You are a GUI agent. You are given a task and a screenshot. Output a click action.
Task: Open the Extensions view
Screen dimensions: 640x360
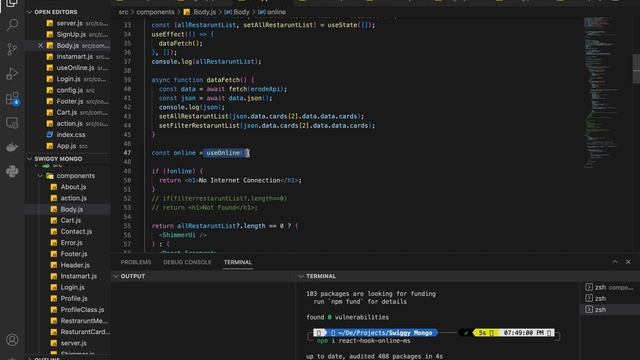coord(12,98)
